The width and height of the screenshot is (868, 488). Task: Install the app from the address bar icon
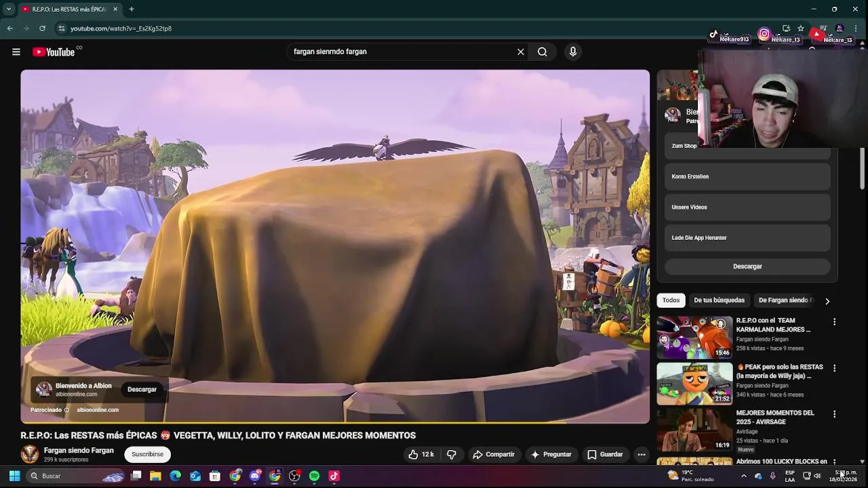point(786,28)
